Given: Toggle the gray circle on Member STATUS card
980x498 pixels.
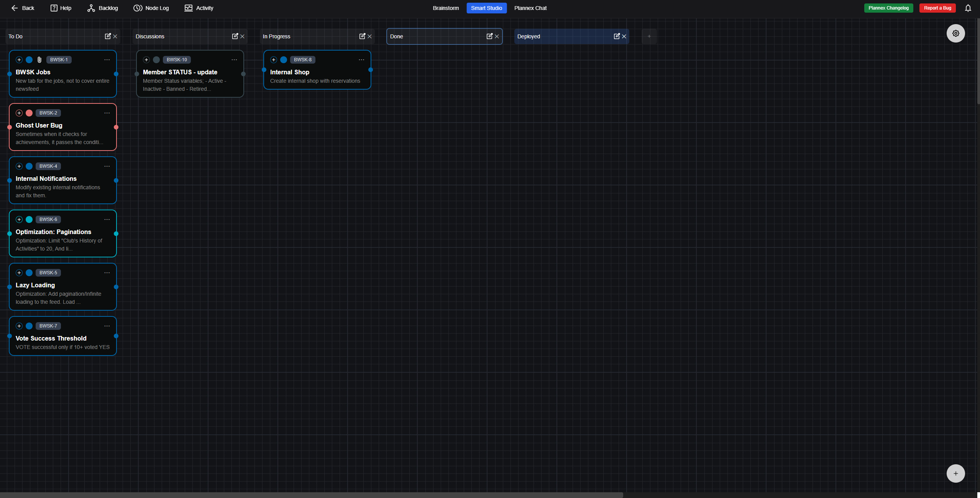Looking at the screenshot, I should (157, 59).
